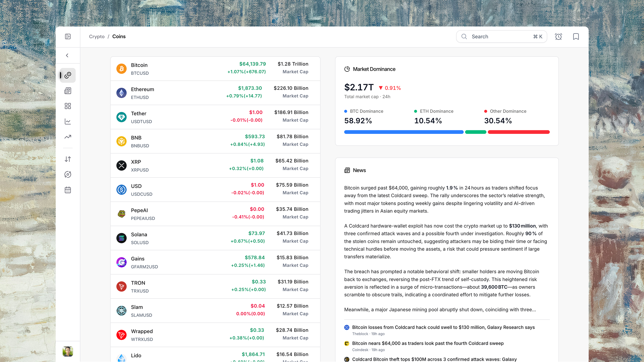Image resolution: width=644 pixels, height=362 pixels.
Task: Click the Search input field
Action: tap(501, 37)
